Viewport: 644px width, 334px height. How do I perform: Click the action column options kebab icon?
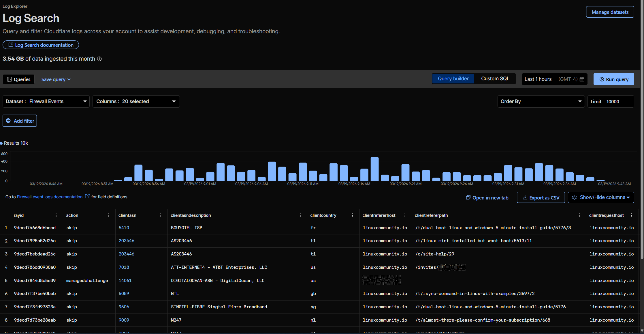[108, 215]
